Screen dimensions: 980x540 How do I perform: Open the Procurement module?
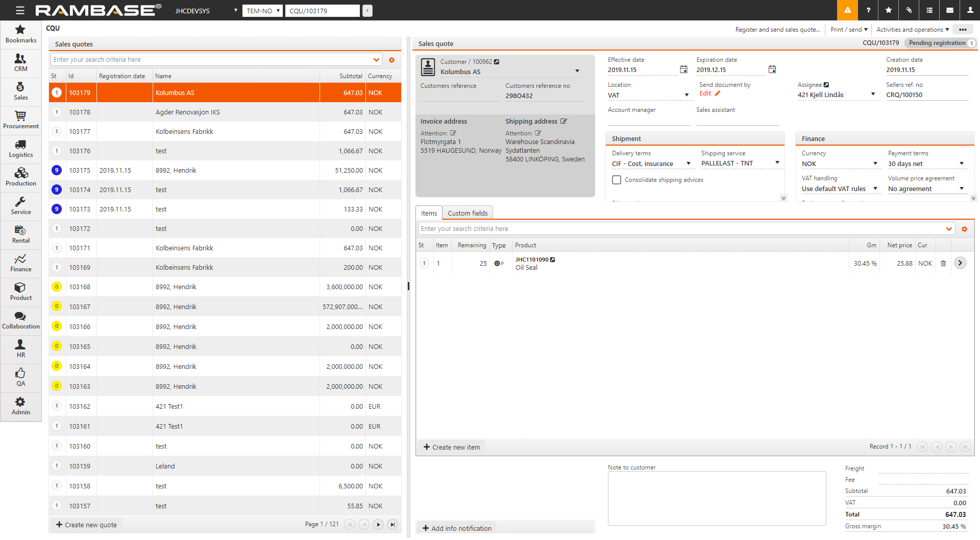click(20, 120)
